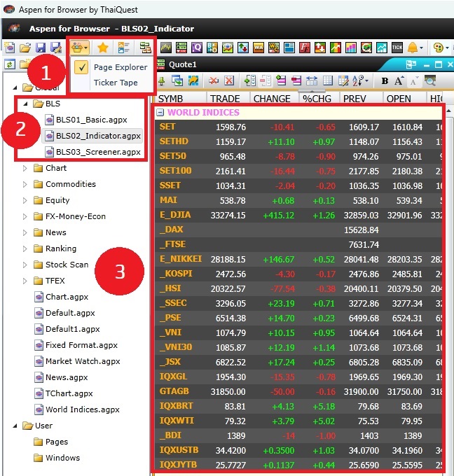Collapse the User folder
The width and height of the screenshot is (454, 476).
tap(15, 426)
